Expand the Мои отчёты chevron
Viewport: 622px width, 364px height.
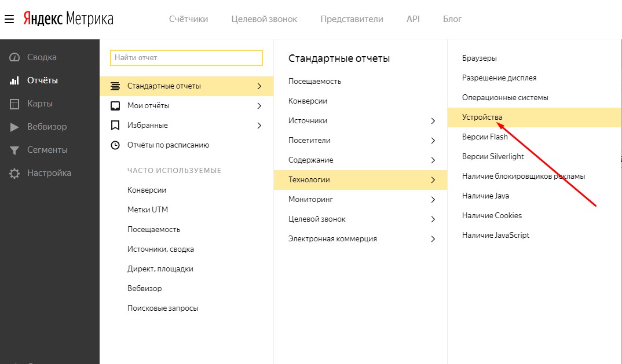pos(259,106)
